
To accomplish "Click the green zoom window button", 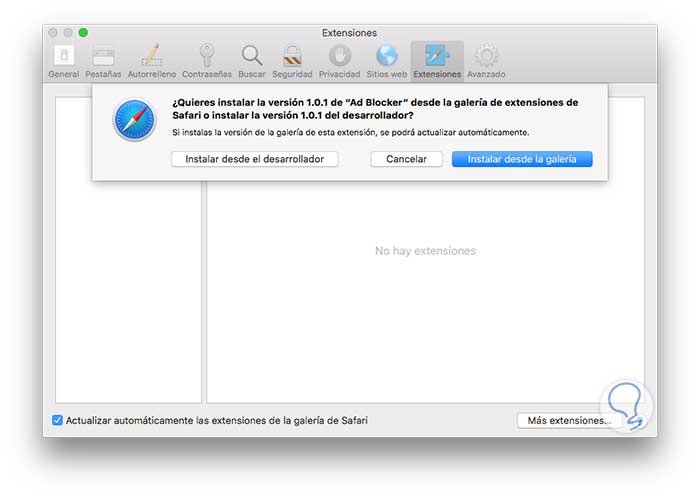I will (83, 33).
